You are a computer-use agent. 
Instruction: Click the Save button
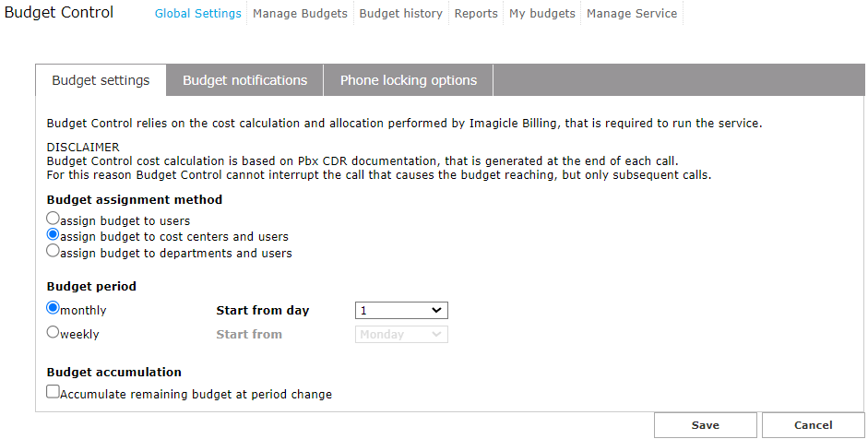pos(706,425)
